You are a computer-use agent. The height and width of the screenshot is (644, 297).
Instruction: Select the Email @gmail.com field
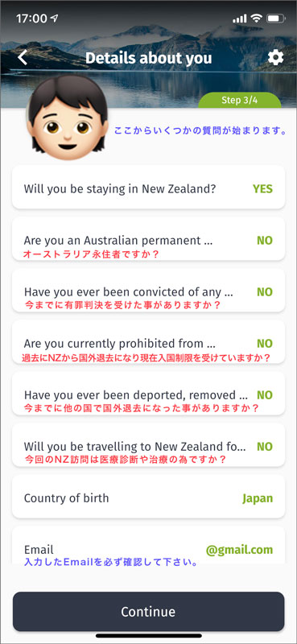(x=148, y=545)
